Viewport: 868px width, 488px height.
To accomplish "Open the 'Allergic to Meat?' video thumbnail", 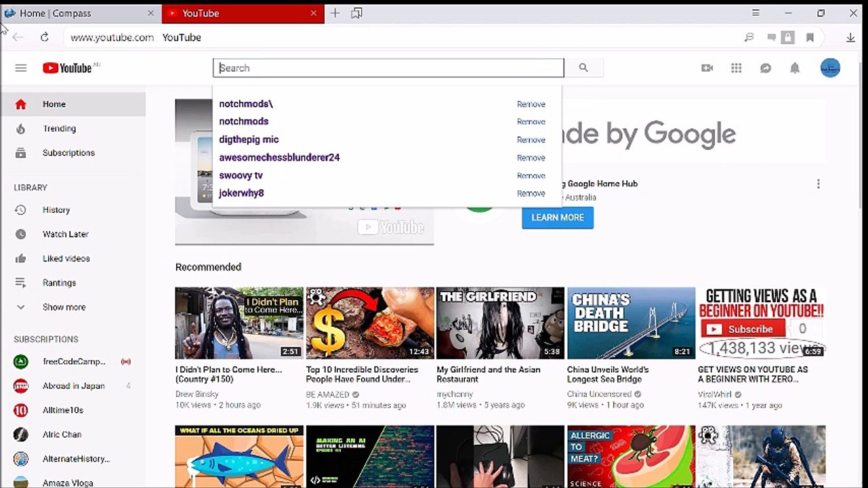I will tap(632, 457).
